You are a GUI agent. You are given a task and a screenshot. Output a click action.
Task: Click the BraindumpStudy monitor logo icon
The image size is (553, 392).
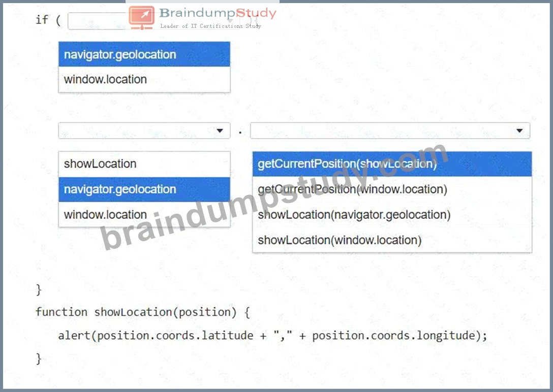click(141, 17)
